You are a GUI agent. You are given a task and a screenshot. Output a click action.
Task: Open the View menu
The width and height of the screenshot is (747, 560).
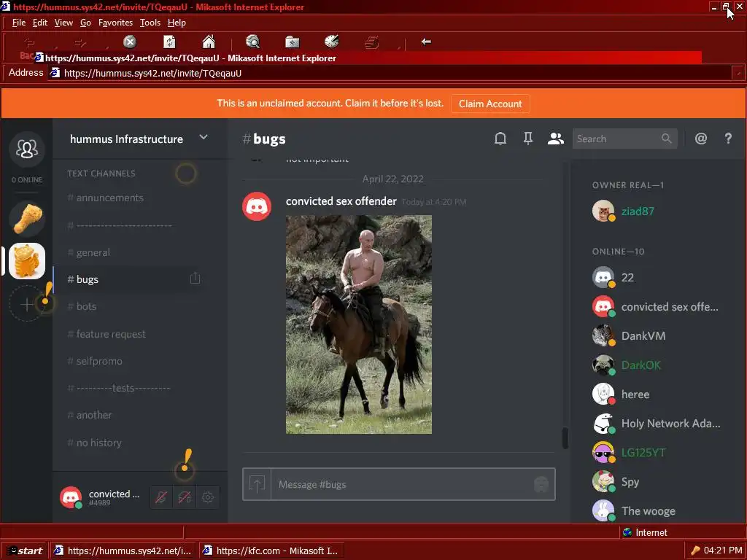click(63, 23)
